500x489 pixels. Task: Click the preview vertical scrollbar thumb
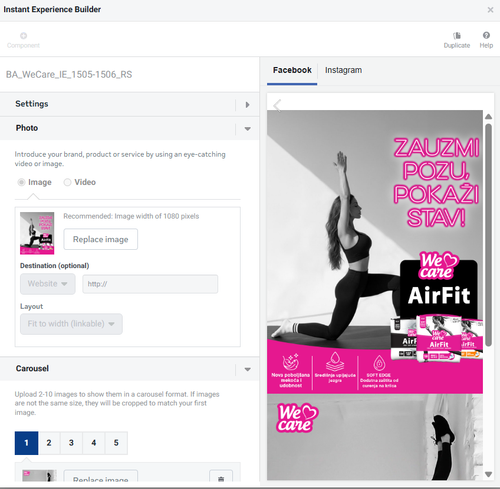pyautogui.click(x=488, y=235)
